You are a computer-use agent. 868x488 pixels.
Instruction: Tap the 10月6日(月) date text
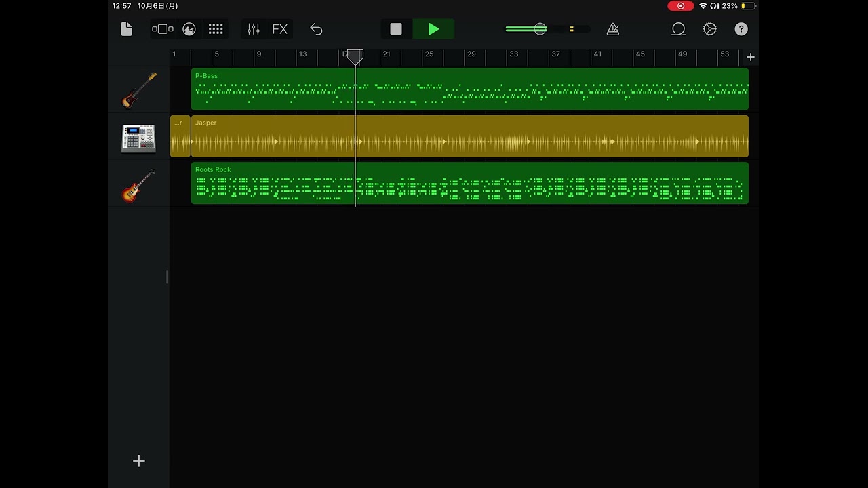pos(158,6)
